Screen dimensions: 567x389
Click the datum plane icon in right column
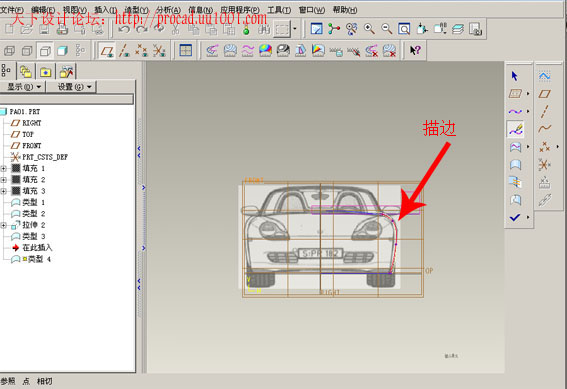coord(545,94)
